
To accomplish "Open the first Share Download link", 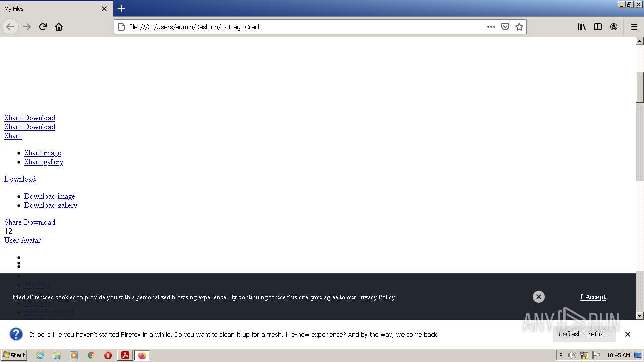I will tap(30, 118).
